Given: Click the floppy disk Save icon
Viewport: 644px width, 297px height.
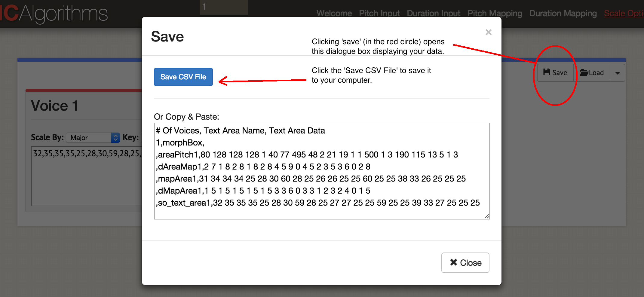Looking at the screenshot, I should (546, 72).
